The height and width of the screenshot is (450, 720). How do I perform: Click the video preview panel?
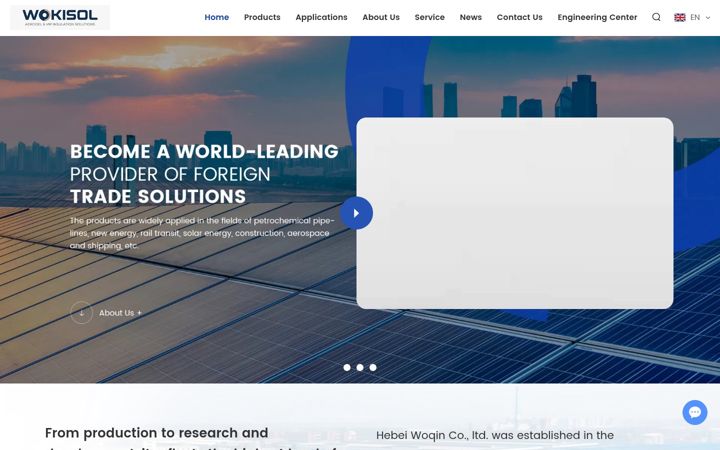click(515, 213)
